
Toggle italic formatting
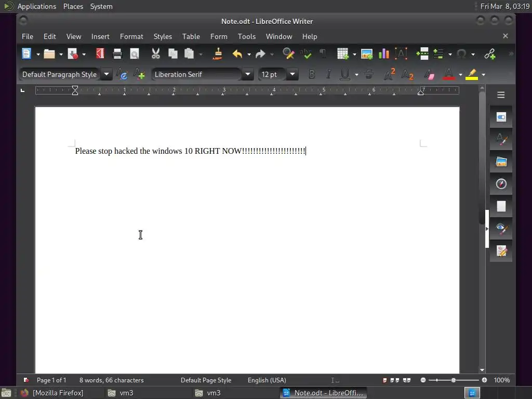click(328, 74)
